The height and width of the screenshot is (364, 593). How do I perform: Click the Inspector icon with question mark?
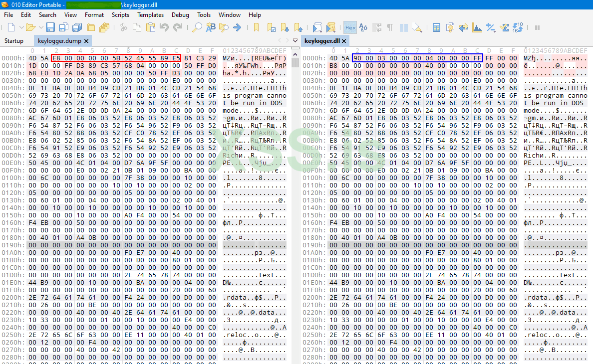pyautogui.click(x=450, y=27)
